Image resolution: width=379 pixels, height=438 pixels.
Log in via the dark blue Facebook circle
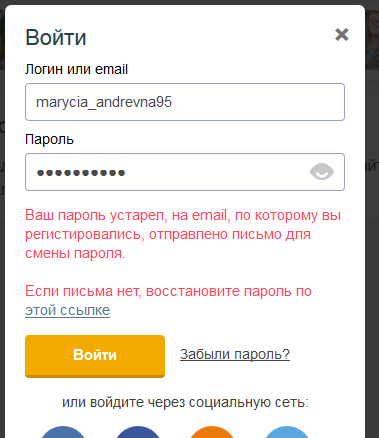[x=138, y=432]
